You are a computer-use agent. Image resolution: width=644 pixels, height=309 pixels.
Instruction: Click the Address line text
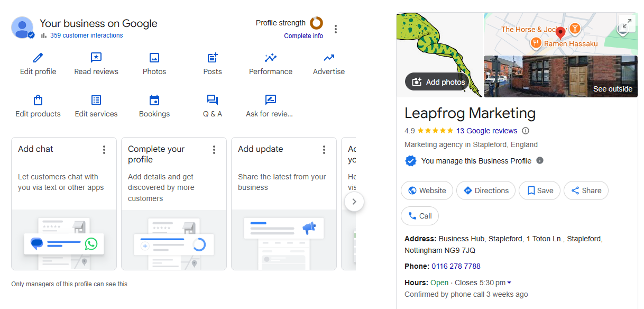pyautogui.click(x=503, y=244)
